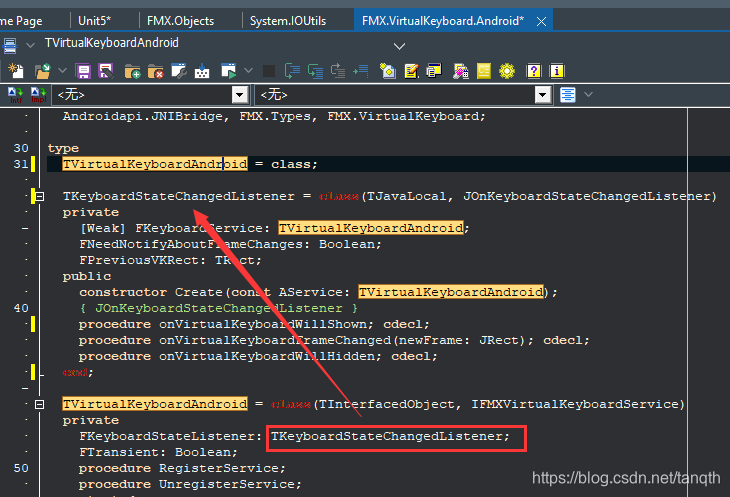Click the Stop program square icon
This screenshot has height=497, width=730.
[269, 71]
